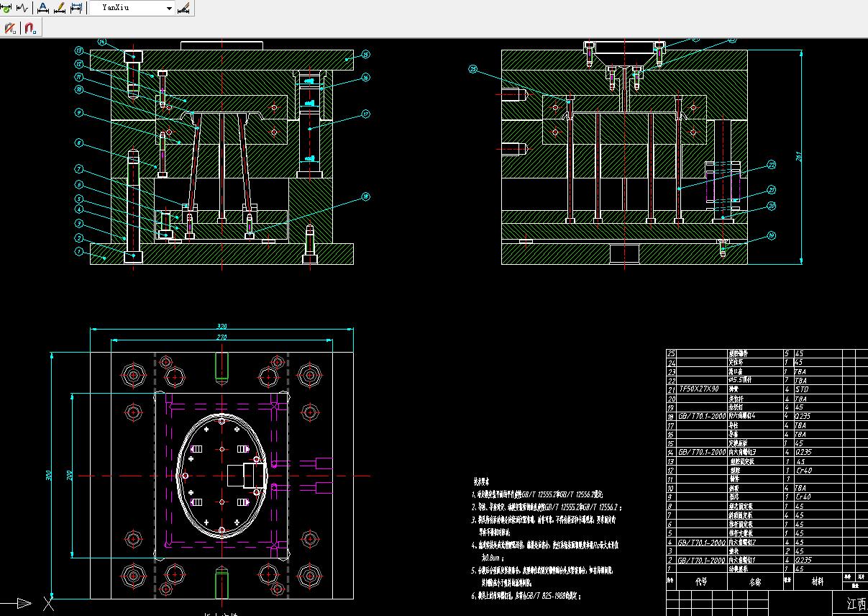
Task: Click technical note 2 mentioning GB/T 12556.2
Action: pyautogui.click(x=545, y=507)
